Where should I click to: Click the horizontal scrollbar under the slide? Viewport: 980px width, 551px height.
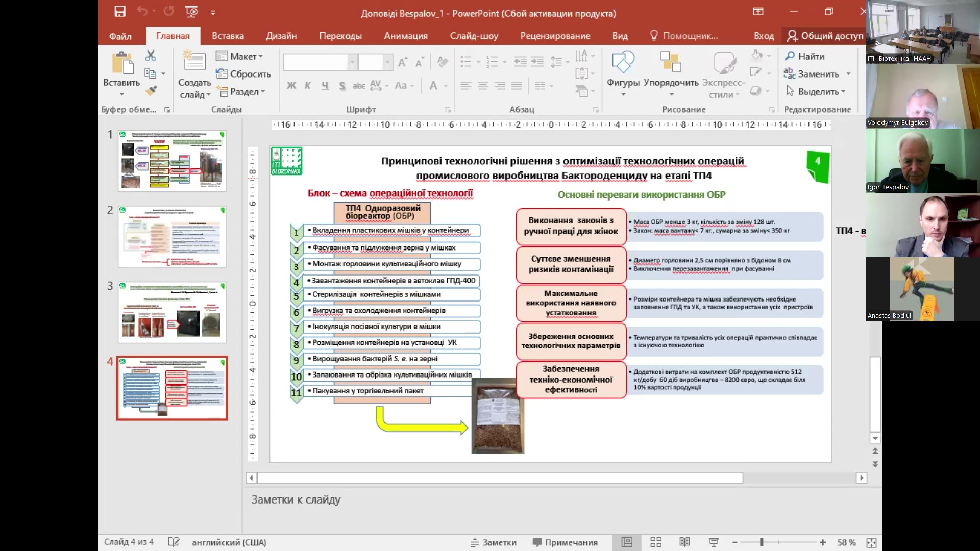(500, 478)
